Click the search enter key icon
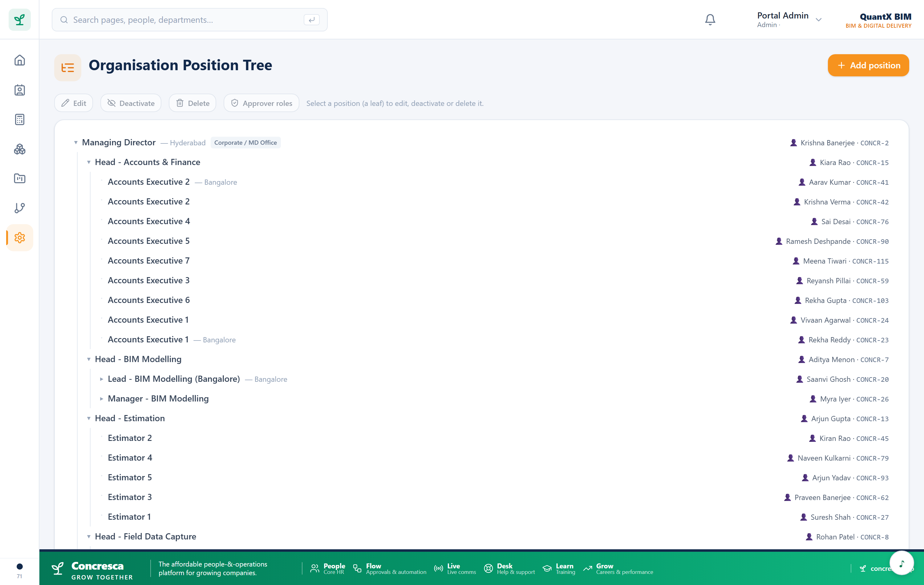Screen dimensions: 924x585 tap(311, 20)
